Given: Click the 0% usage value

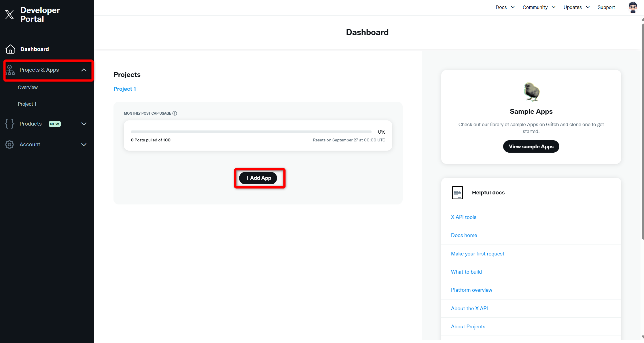Looking at the screenshot, I should (x=381, y=132).
